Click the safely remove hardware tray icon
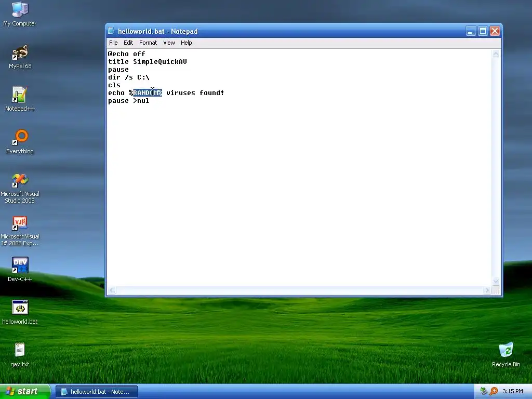This screenshot has height=399, width=532. coord(484,391)
